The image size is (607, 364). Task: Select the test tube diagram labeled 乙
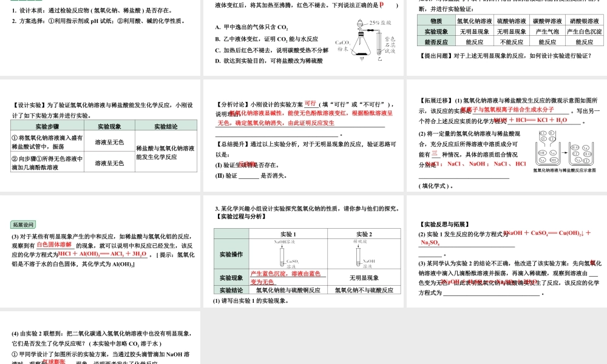(379, 44)
